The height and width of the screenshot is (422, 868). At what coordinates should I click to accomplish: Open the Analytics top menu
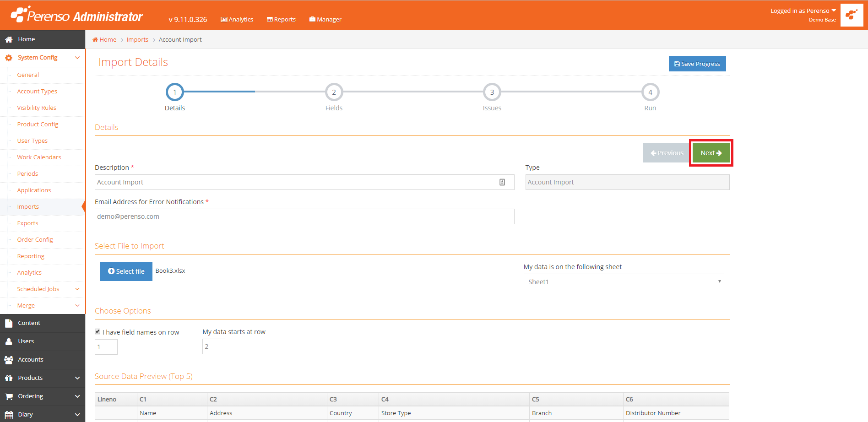pos(237,20)
